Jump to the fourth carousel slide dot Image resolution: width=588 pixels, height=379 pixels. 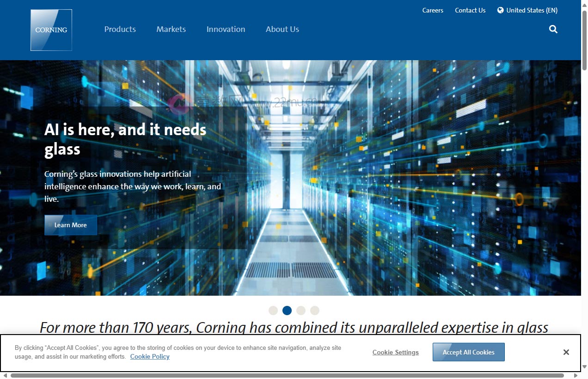(x=315, y=311)
